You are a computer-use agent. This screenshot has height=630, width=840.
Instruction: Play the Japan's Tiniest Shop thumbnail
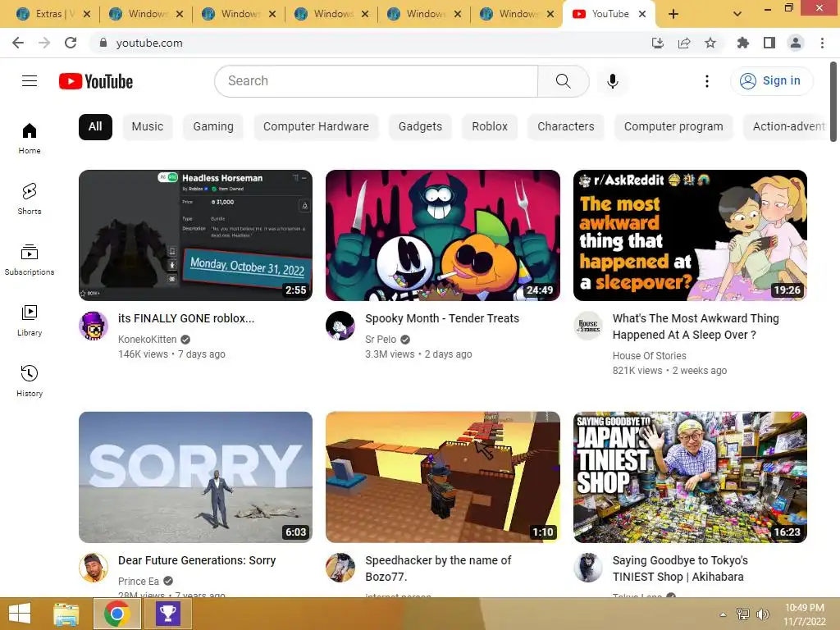point(690,477)
